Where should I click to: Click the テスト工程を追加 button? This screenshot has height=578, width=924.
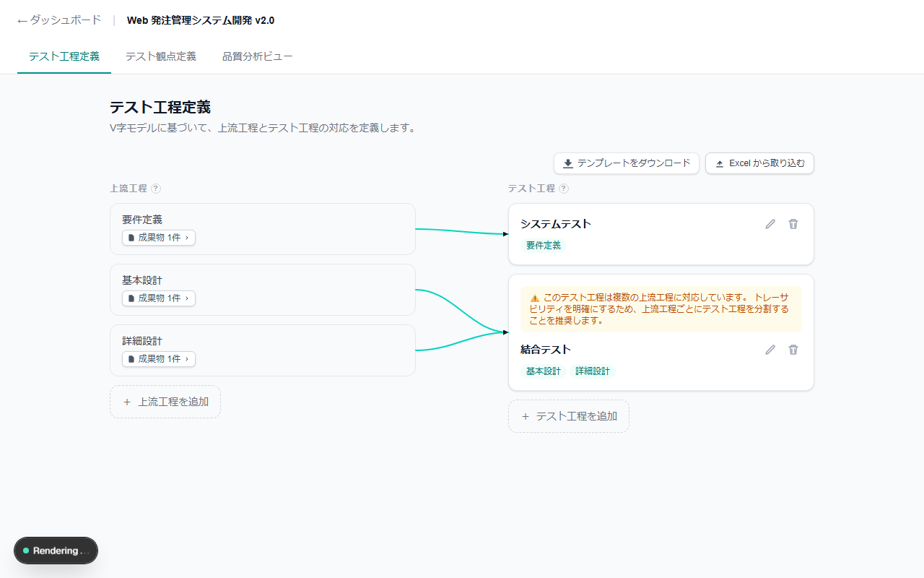(569, 416)
